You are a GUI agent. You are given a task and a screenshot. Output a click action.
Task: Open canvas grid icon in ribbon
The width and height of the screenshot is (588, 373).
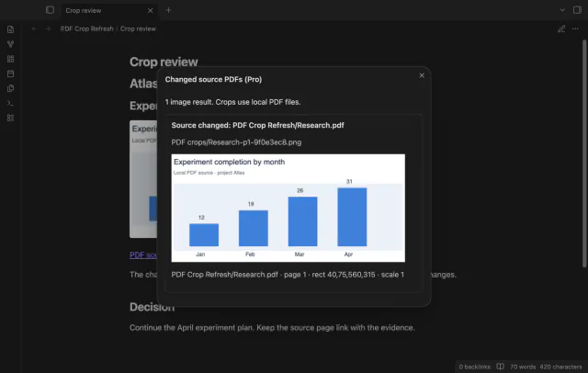click(x=10, y=59)
